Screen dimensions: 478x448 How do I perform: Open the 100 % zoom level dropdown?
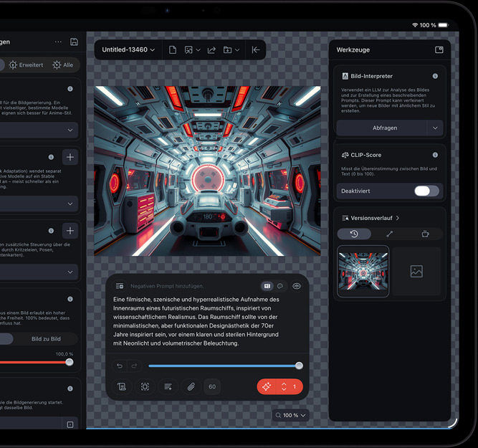click(x=290, y=415)
